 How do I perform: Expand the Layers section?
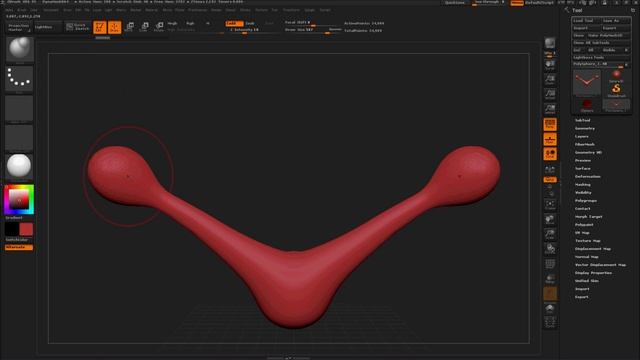[581, 136]
